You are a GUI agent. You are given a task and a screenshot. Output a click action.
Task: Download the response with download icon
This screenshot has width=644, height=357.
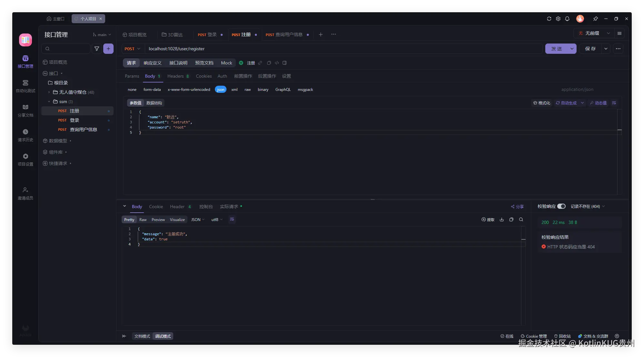[501, 219]
